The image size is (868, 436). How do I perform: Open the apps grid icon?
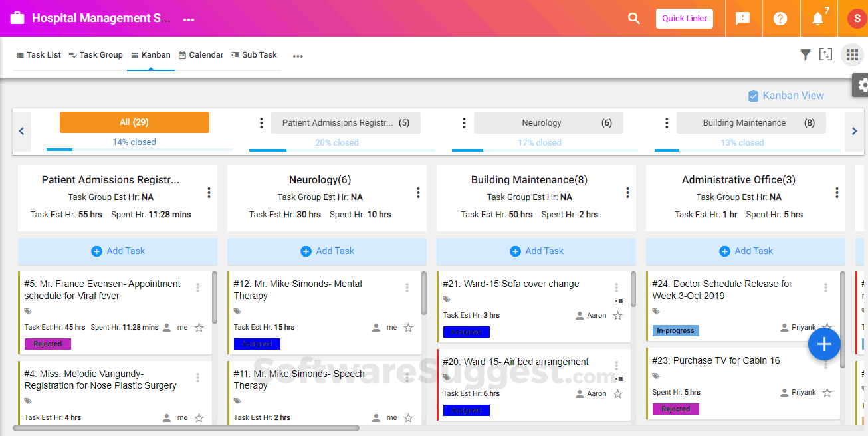(852, 55)
